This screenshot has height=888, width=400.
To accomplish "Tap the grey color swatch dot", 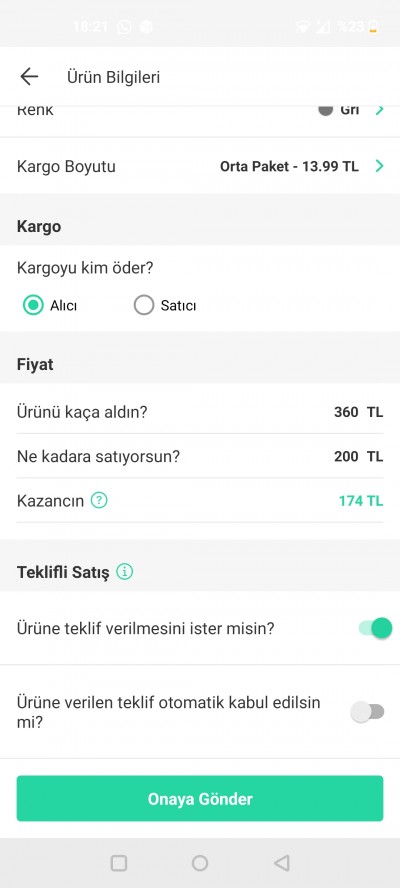I will click(325, 109).
